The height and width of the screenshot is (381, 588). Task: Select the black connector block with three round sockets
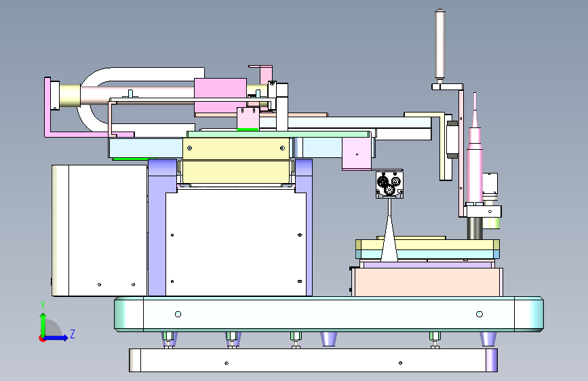[389, 184]
